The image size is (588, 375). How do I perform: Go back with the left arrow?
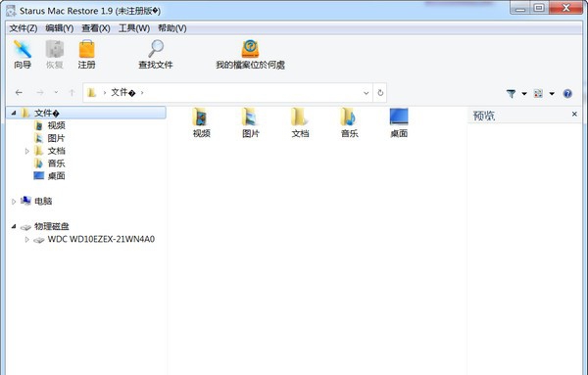click(x=19, y=93)
